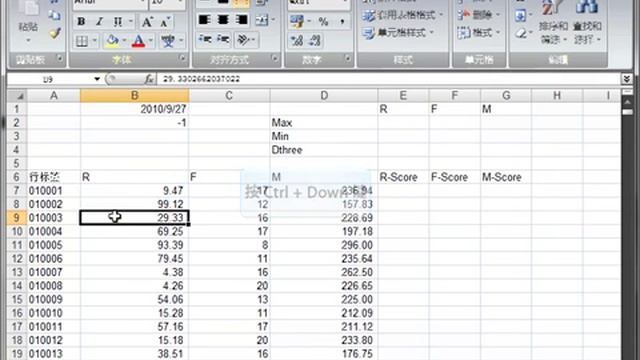Align text right
The width and height of the screenshot is (640, 360).
point(241,20)
